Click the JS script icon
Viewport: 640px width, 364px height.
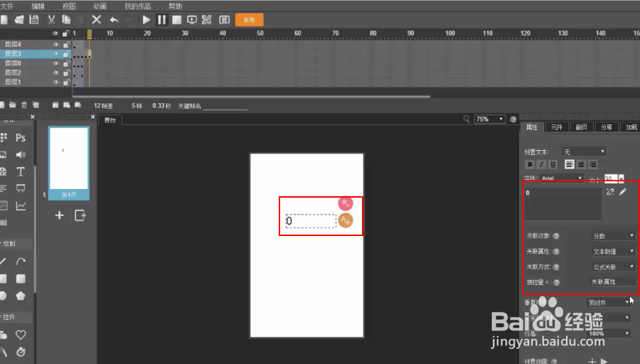pos(224,20)
